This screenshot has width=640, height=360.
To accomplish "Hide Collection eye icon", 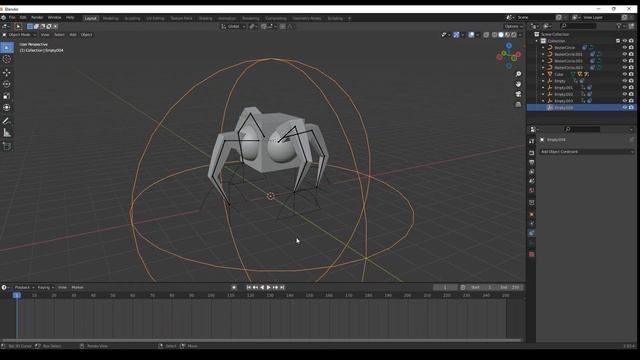I will (624, 41).
